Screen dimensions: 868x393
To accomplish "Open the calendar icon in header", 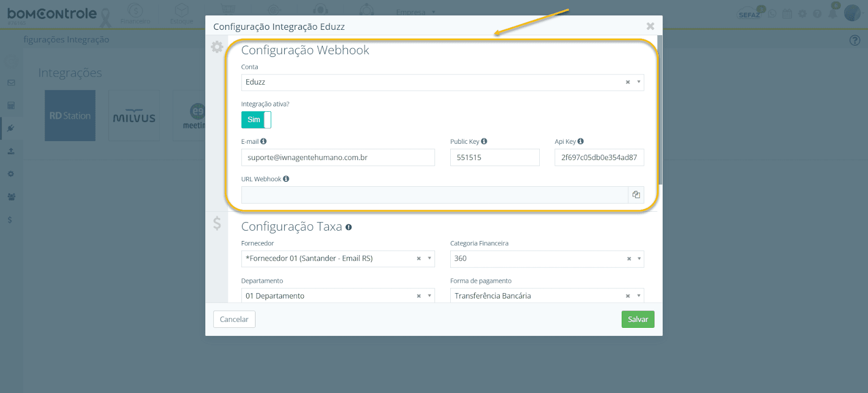I will click(x=787, y=14).
